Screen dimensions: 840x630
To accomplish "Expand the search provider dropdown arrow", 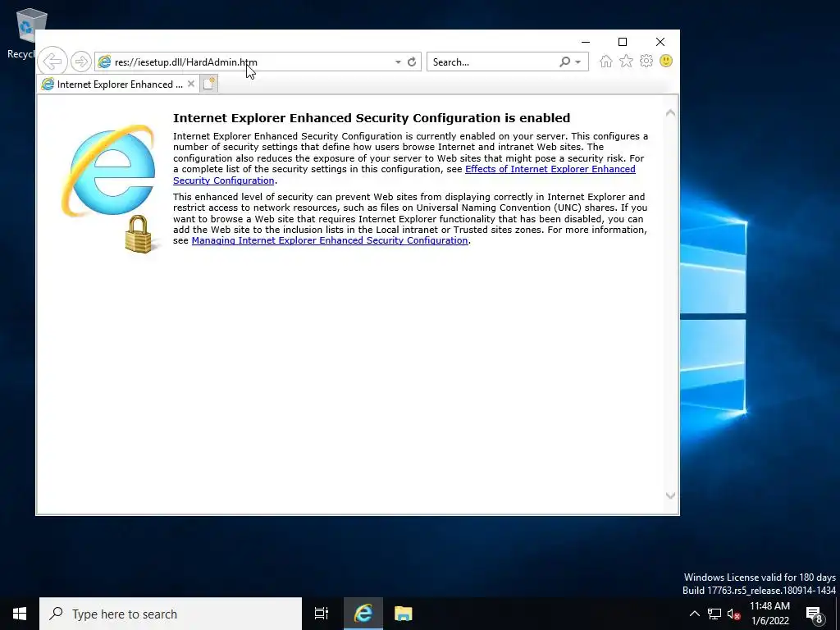I will pyautogui.click(x=578, y=62).
